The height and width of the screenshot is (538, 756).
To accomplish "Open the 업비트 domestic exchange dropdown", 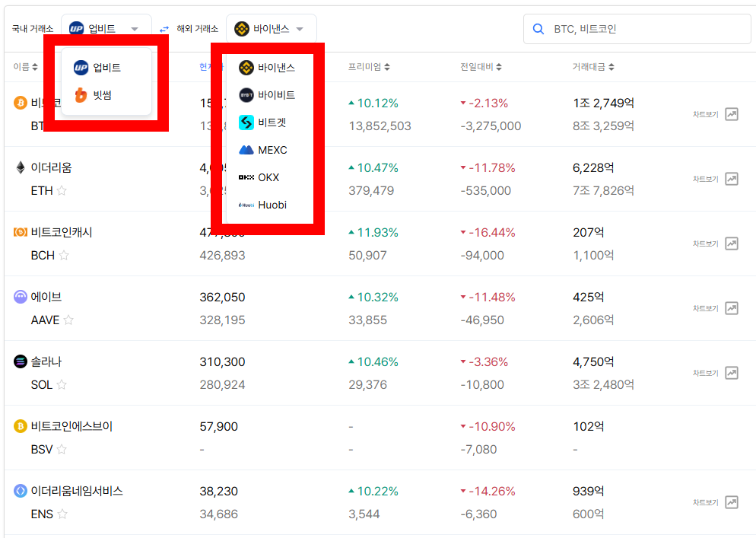I will point(106,29).
